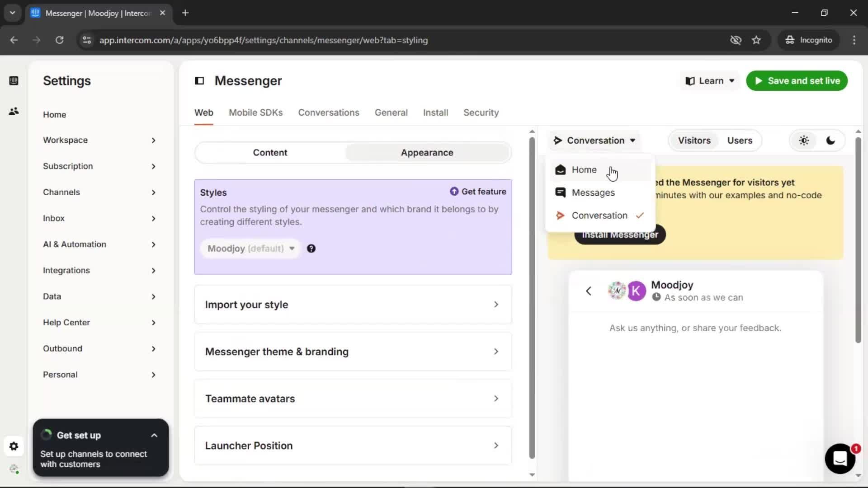This screenshot has height=488, width=868.
Task: Expand the Help Center section
Action: [x=99, y=323]
